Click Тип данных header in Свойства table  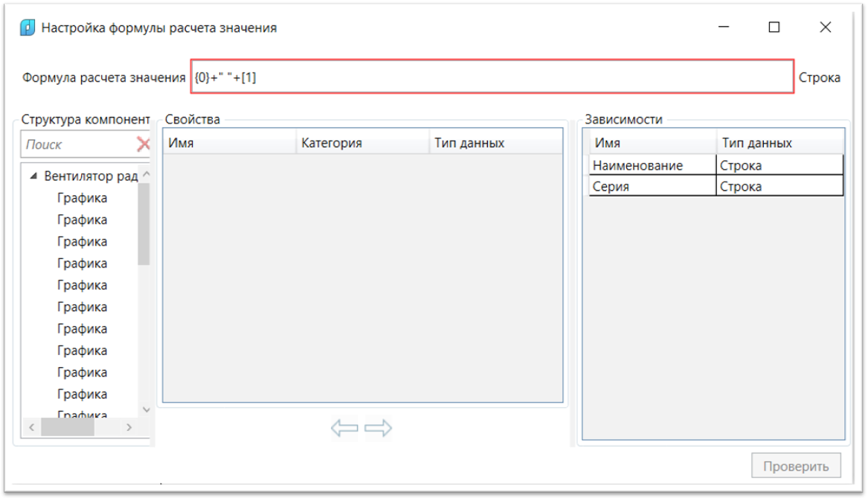tap(495, 143)
